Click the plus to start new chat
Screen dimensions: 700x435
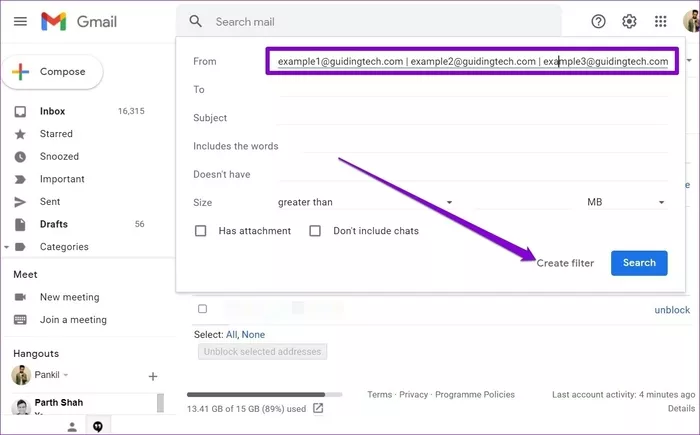(x=153, y=376)
